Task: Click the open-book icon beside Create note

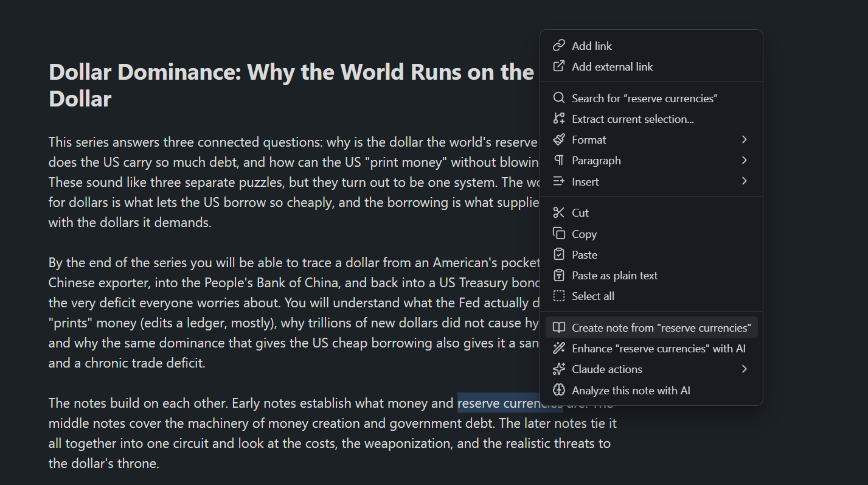Action: click(558, 327)
